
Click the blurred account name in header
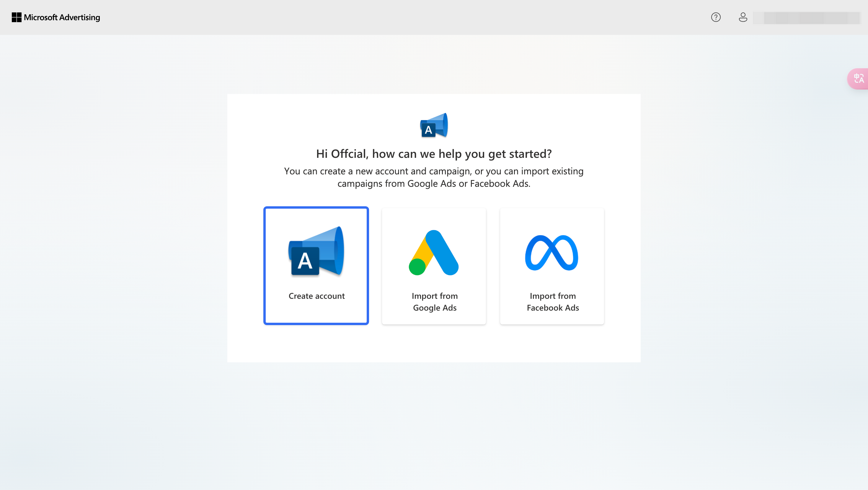point(807,17)
